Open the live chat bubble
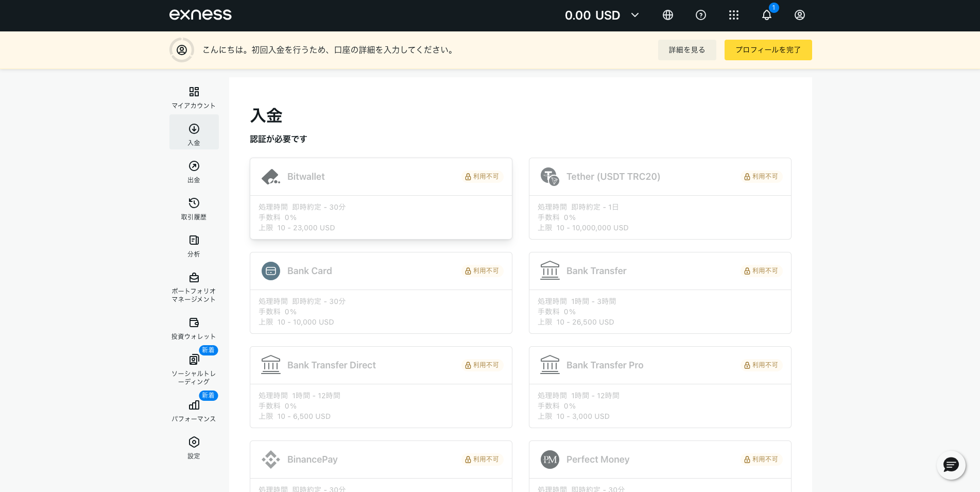Screen dimensions: 980x492 (x=951, y=465)
